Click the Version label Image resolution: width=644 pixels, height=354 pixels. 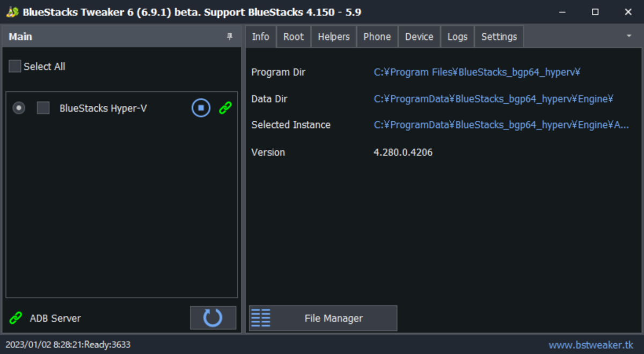click(x=268, y=152)
